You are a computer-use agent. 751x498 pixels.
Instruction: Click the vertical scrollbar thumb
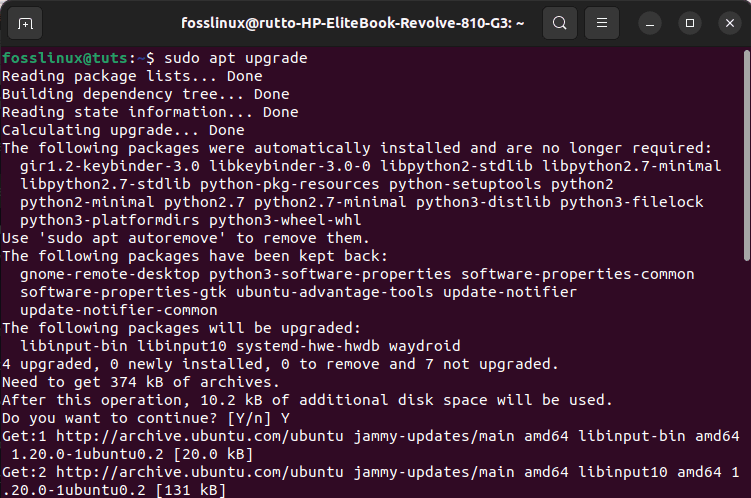click(x=747, y=155)
